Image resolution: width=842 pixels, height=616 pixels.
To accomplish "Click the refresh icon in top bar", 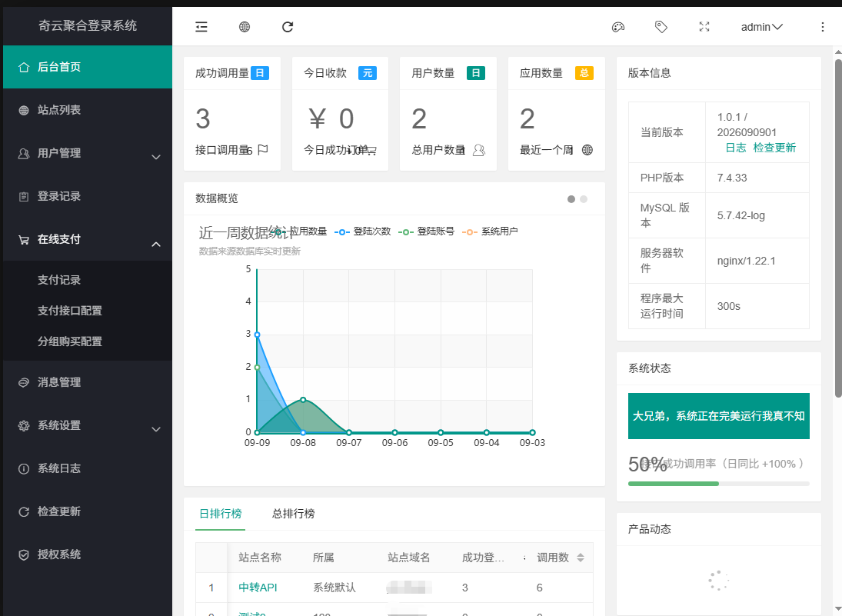I will click(288, 27).
